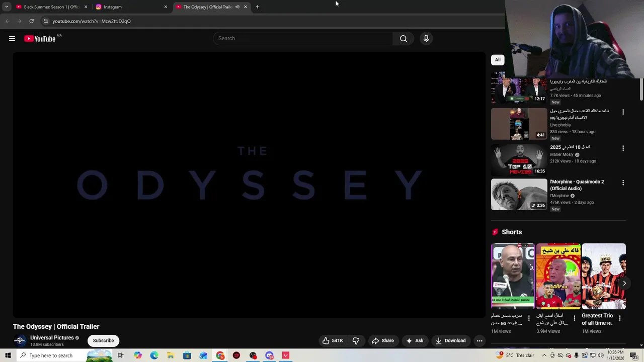
Task: Launch Copilot from the taskbar
Action: (x=138, y=355)
